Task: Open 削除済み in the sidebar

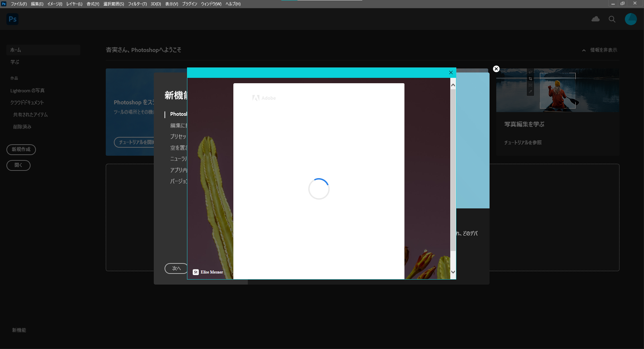Action: tap(22, 127)
